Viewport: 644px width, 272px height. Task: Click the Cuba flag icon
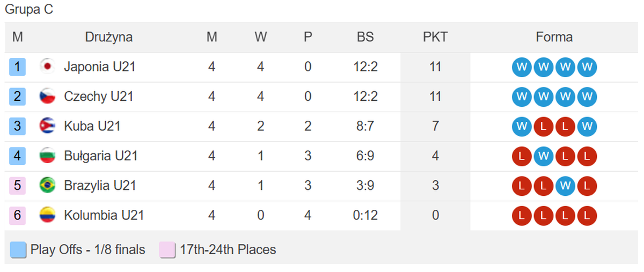(x=47, y=126)
